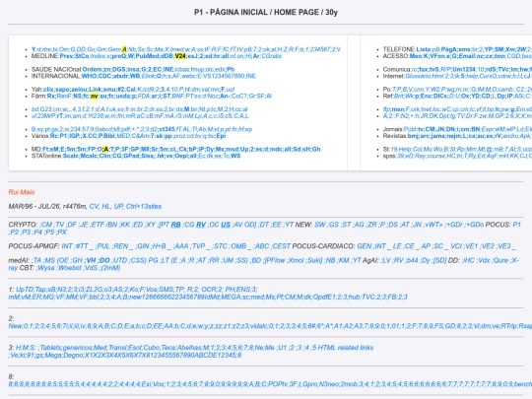Open the Woebot link
The image size is (532, 399).
click(70, 268)
